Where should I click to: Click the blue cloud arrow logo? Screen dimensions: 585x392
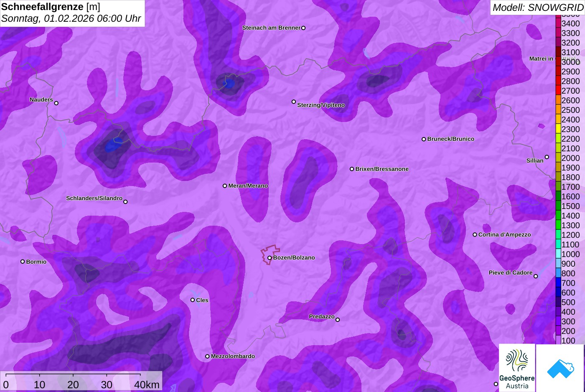(x=560, y=368)
